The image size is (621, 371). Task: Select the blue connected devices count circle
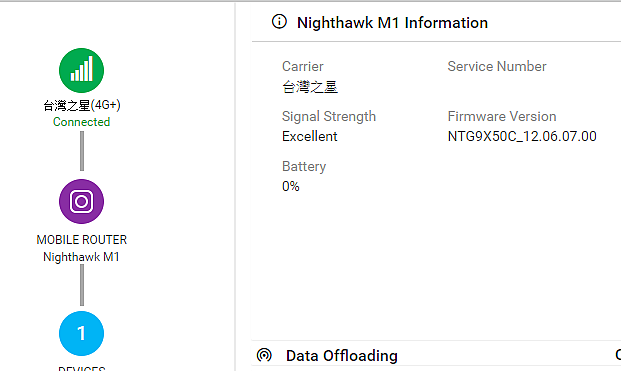click(82, 333)
